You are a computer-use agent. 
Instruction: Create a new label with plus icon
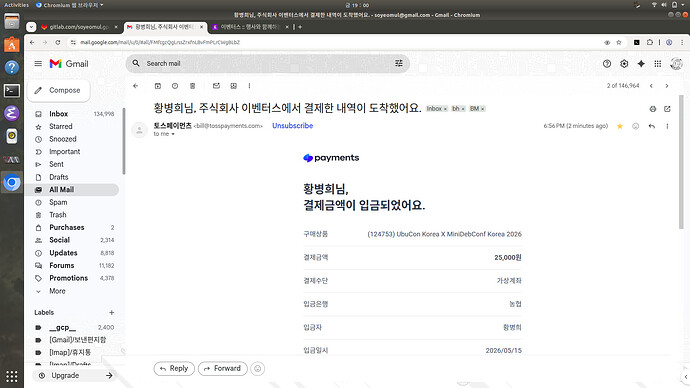111,312
